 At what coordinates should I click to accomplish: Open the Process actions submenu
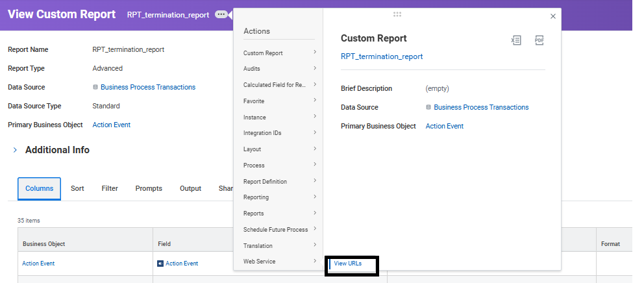279,165
